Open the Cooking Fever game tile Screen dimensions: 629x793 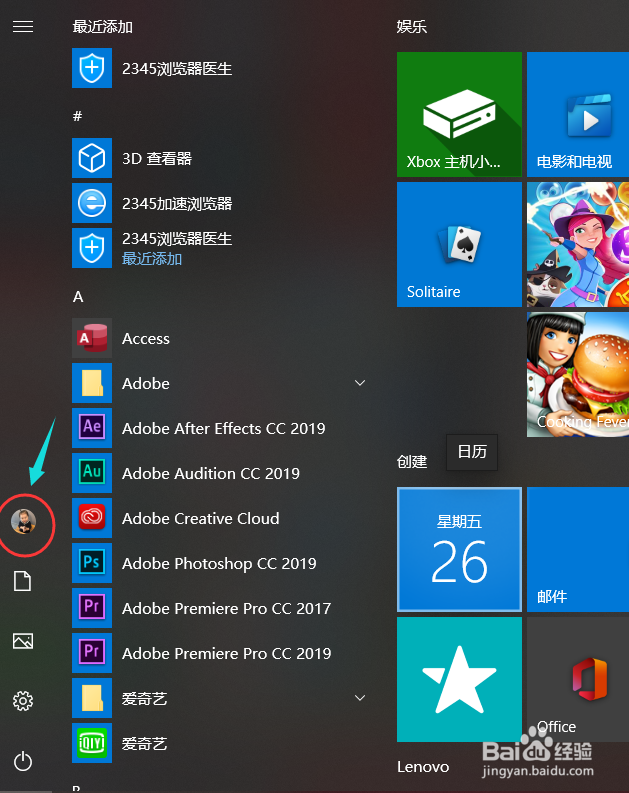578,374
